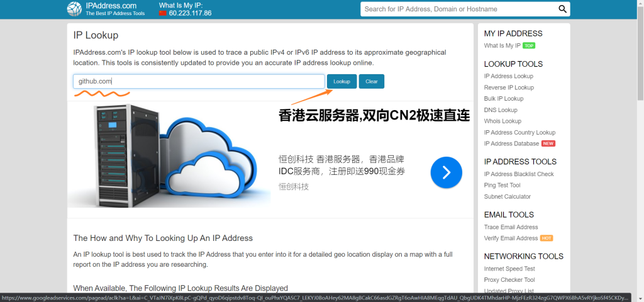Open IP Address Country Lookup link

pos(519,132)
